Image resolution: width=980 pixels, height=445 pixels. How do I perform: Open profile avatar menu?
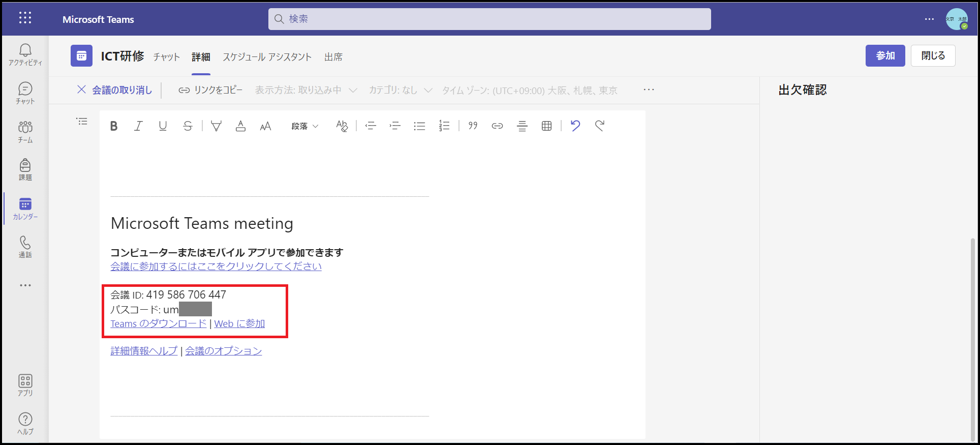[957, 19]
